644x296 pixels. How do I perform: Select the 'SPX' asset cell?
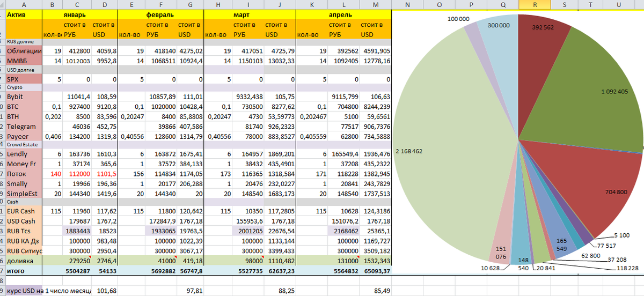coord(24,79)
